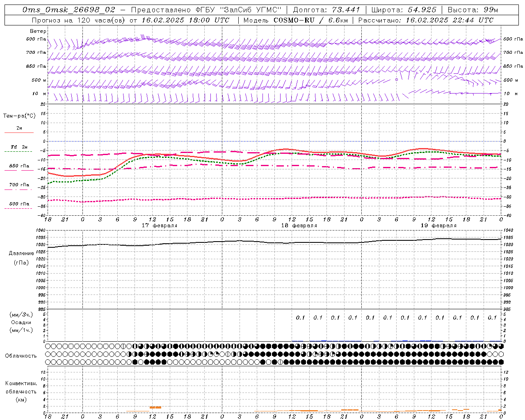Click the 995 tick on left pressure axis
The height and width of the screenshot is (420, 525).
coord(41,295)
